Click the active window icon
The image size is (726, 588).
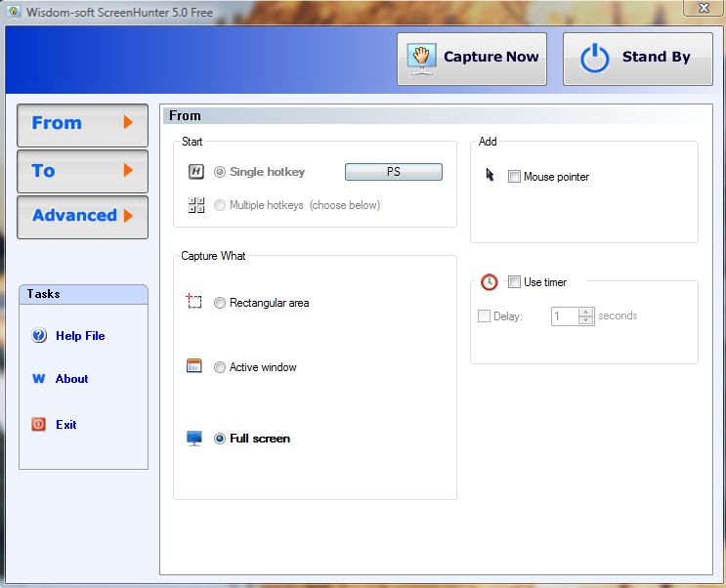click(x=194, y=365)
